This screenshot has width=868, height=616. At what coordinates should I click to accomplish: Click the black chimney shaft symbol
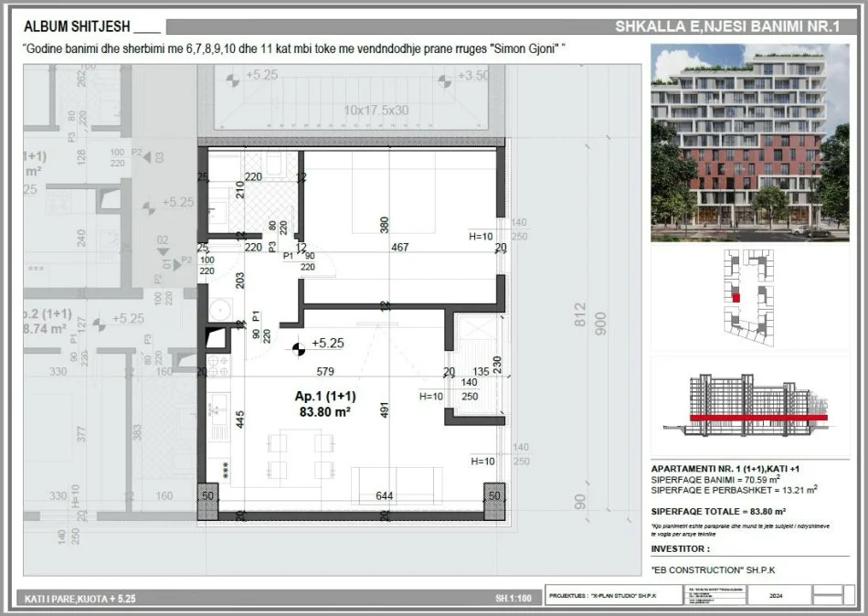point(217,339)
